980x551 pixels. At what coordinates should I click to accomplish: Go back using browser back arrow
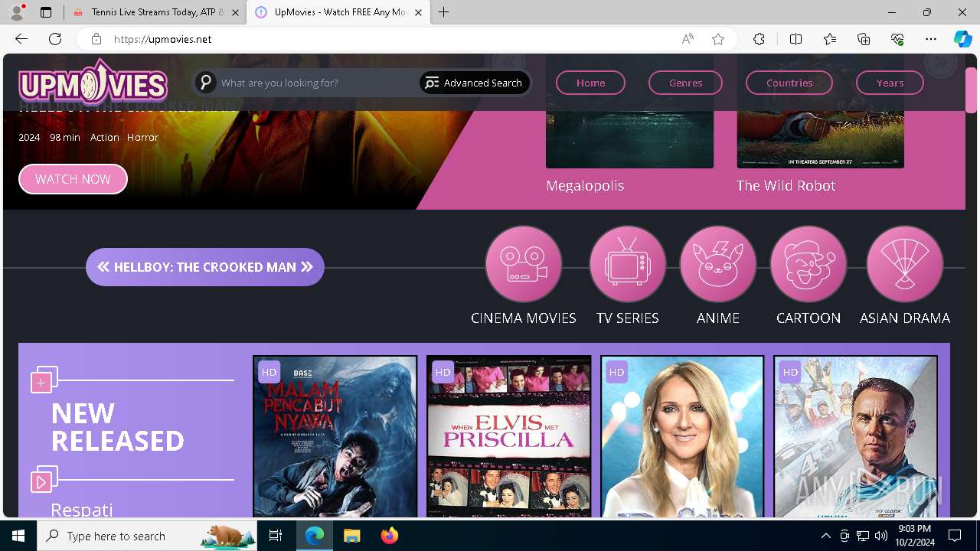[x=21, y=39]
